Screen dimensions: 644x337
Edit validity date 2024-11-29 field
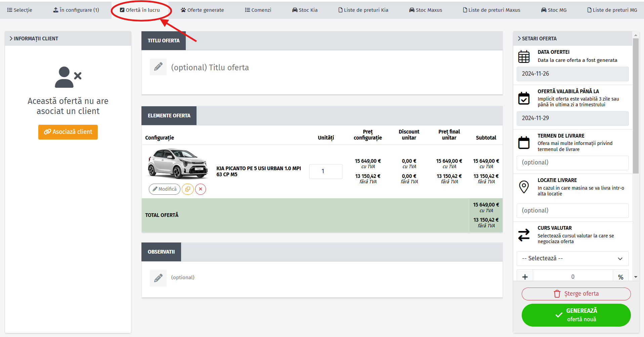[572, 118]
